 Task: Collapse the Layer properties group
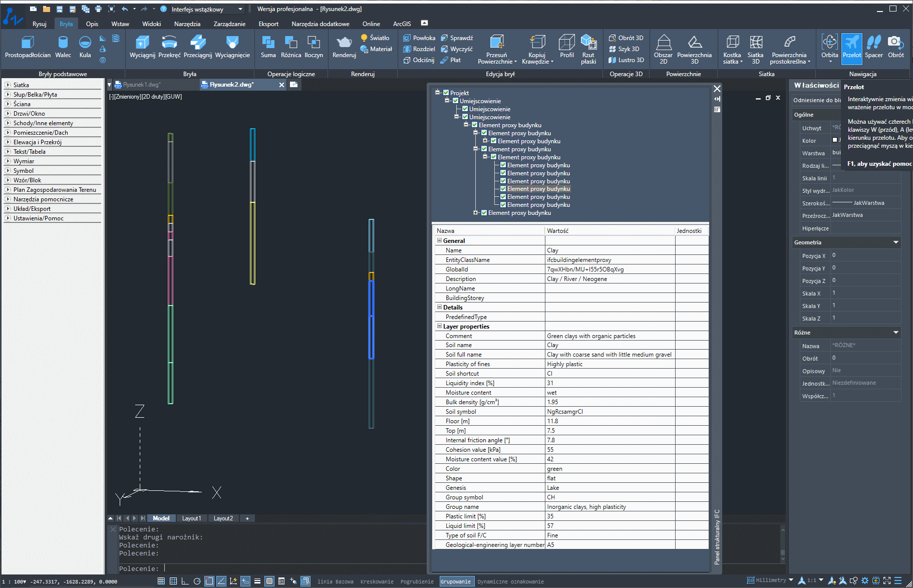click(439, 326)
